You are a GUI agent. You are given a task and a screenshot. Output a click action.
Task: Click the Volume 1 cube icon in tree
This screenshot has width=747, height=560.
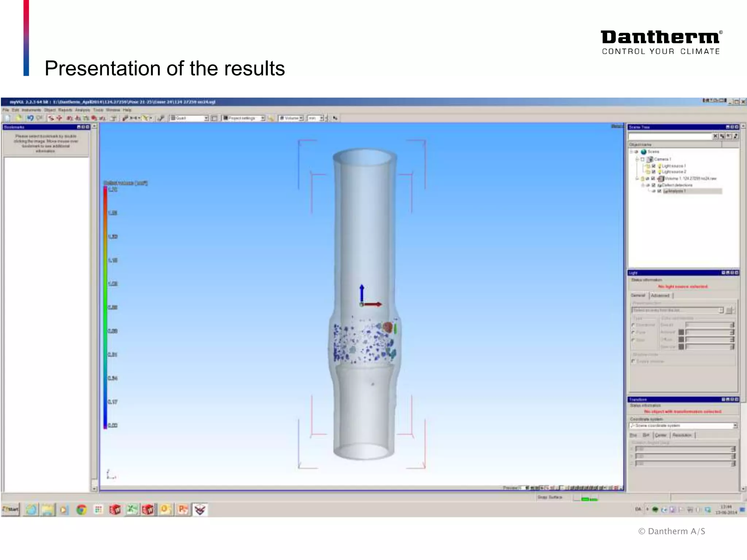point(661,179)
